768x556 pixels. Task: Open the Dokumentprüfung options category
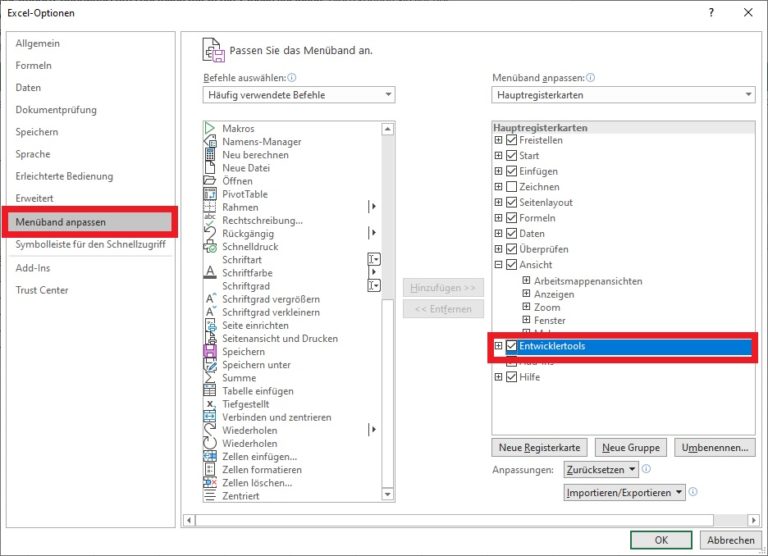56,110
